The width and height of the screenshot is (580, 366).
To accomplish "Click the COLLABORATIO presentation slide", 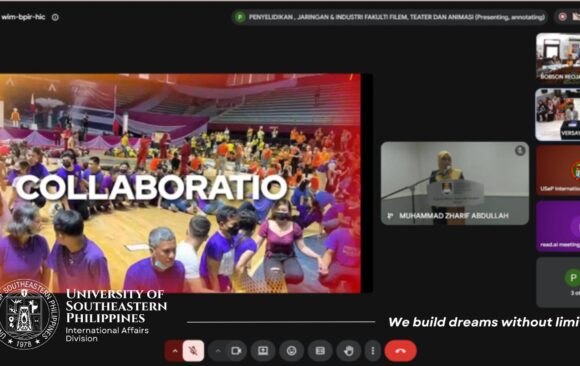I will (x=180, y=183).
